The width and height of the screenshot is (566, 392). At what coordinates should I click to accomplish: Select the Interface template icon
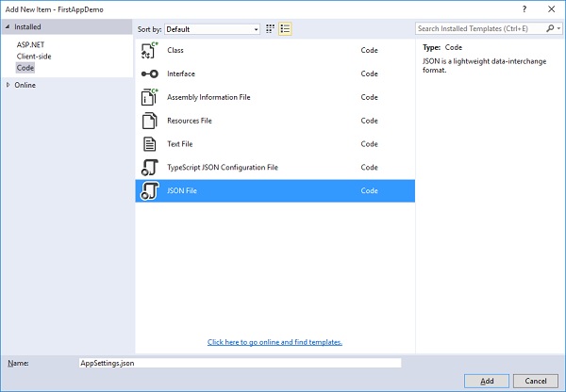[148, 73]
